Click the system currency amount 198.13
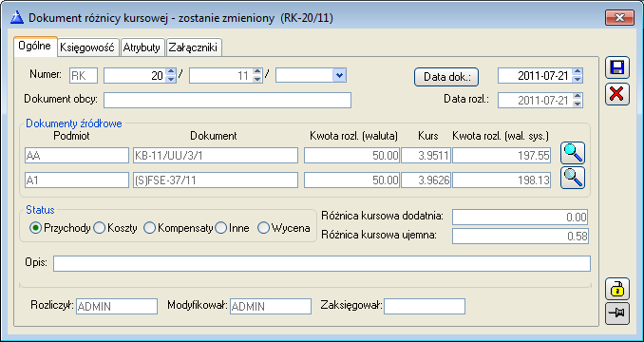This screenshot has width=644, height=342. coord(502,180)
